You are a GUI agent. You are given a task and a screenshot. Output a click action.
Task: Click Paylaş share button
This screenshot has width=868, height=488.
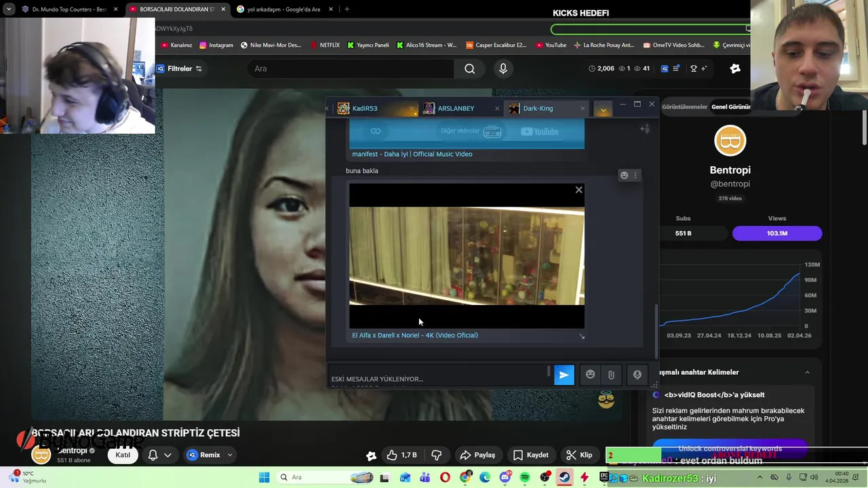[x=477, y=455]
